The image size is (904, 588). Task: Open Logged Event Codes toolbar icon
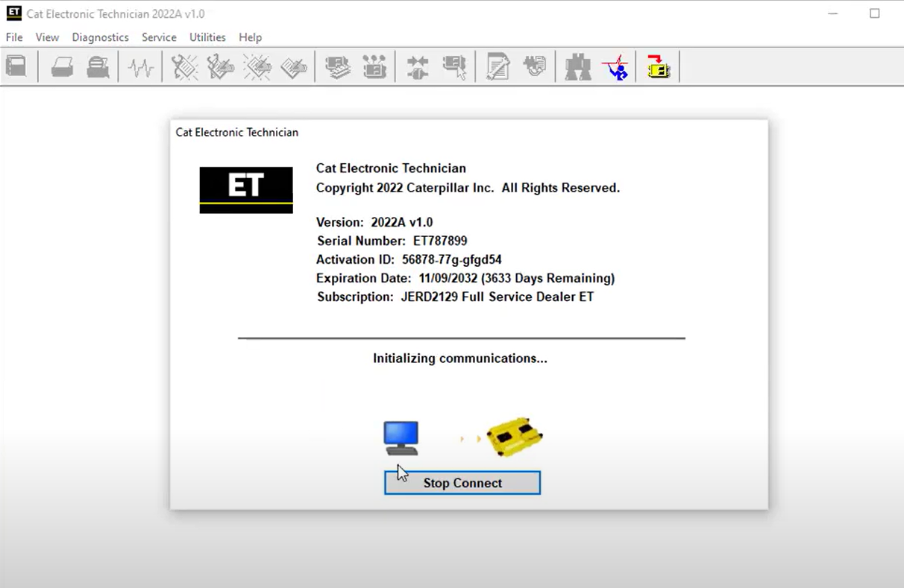click(x=294, y=67)
